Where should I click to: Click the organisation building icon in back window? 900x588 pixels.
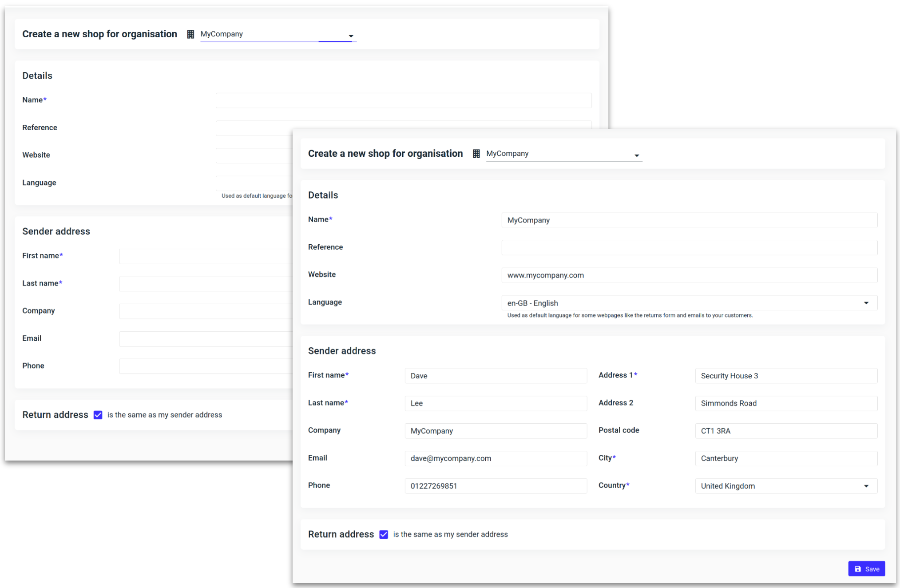(190, 34)
